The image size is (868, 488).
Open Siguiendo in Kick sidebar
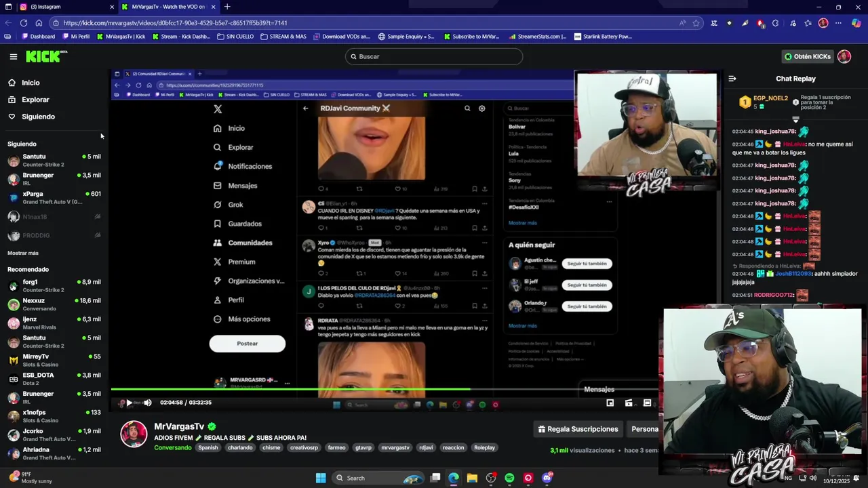point(38,117)
